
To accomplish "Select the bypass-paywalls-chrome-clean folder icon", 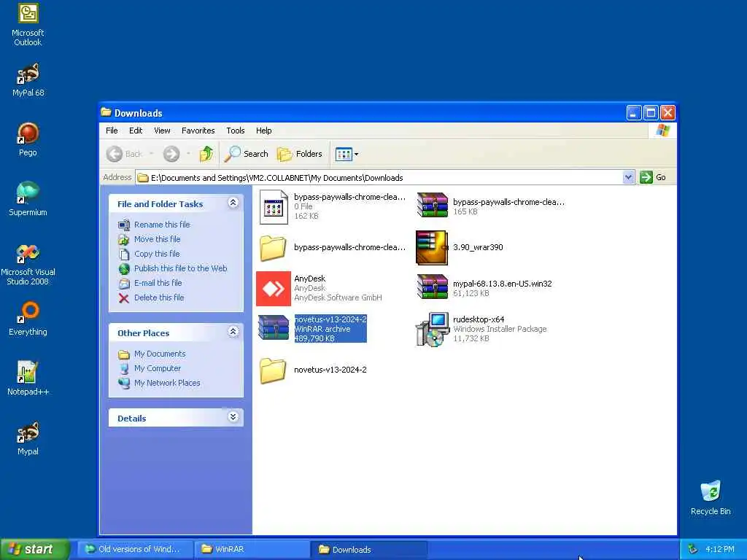I will tap(273, 247).
